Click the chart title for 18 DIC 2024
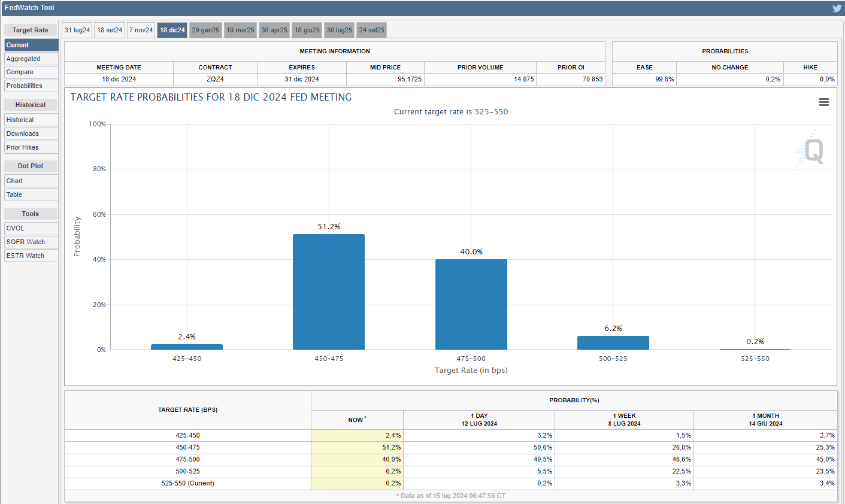845x504 pixels. [x=211, y=97]
